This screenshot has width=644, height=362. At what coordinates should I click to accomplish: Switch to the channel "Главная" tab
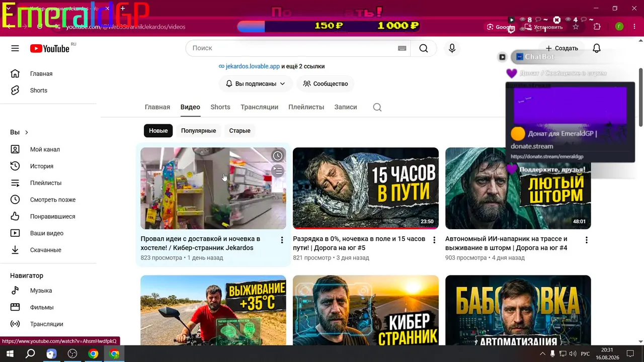(x=157, y=107)
